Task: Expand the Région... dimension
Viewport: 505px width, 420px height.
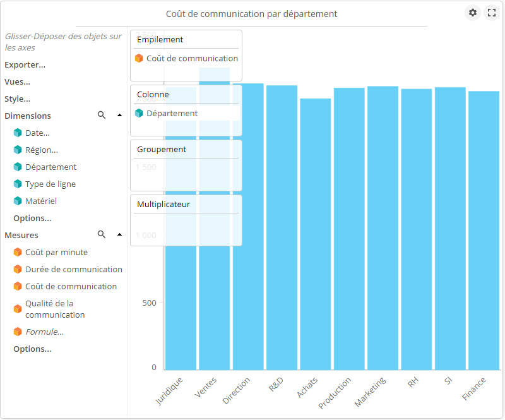Action: coord(41,150)
